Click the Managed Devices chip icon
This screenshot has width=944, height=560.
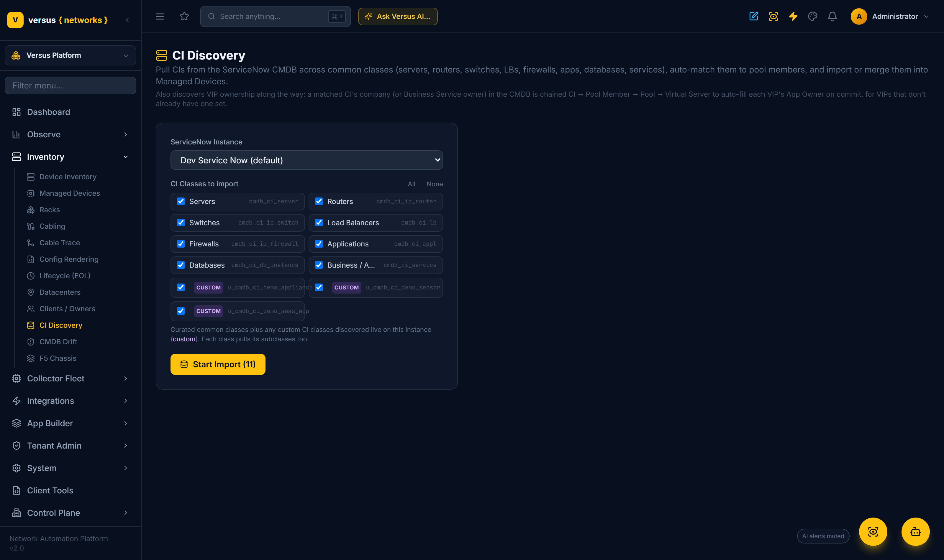(x=31, y=193)
